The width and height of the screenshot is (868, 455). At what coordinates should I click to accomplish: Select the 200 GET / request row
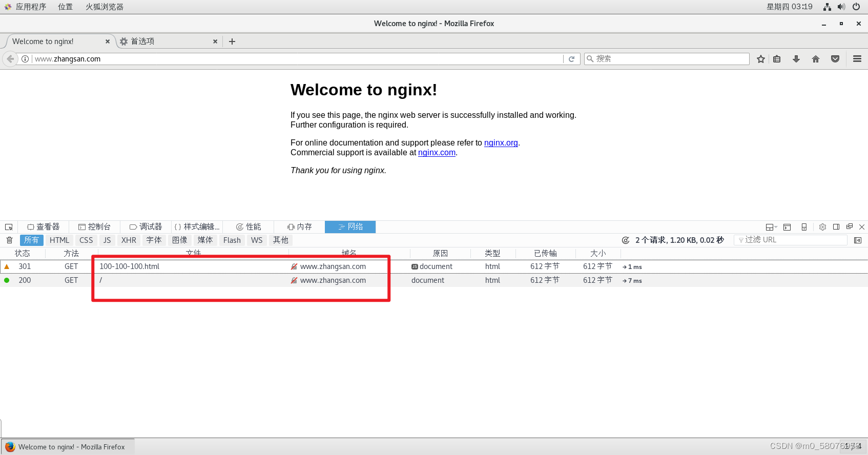(x=434, y=280)
